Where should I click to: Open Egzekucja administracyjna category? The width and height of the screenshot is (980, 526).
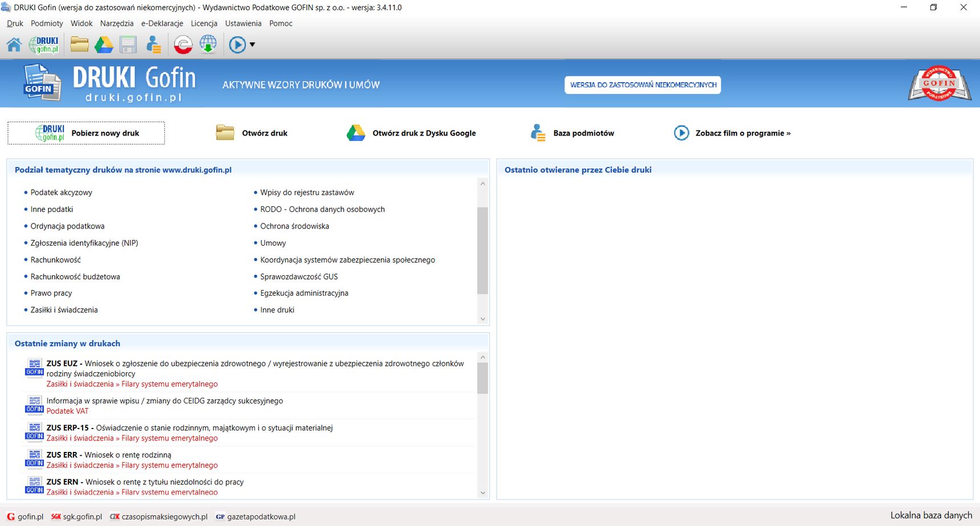(304, 293)
